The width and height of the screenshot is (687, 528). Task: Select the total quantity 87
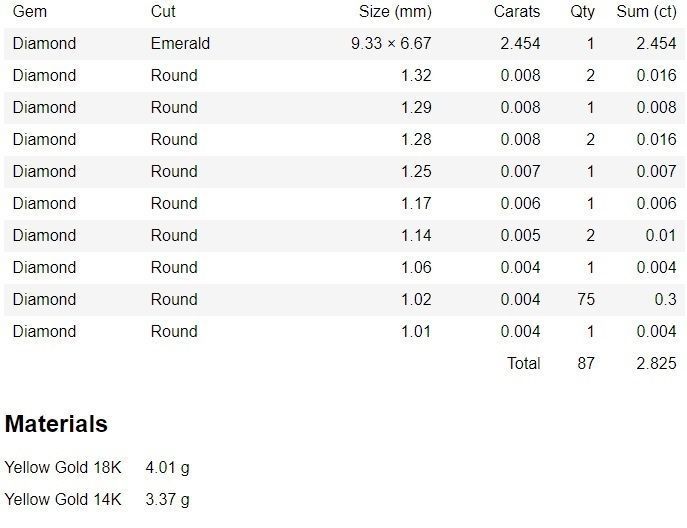[x=585, y=363]
